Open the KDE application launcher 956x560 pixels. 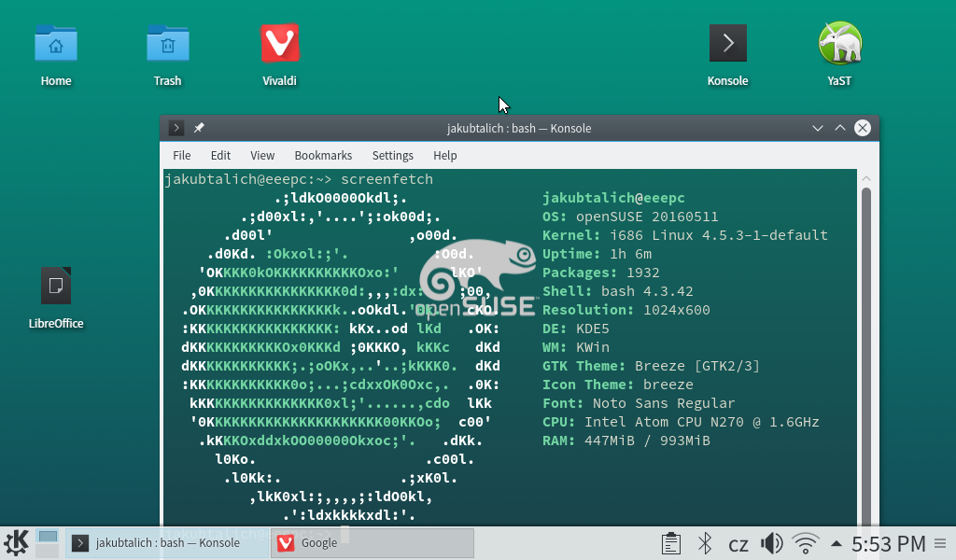coord(16,543)
